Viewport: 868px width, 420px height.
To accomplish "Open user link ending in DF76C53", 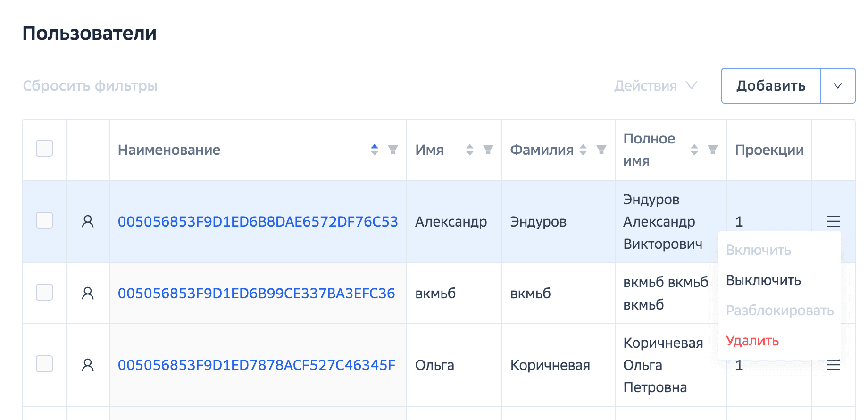I will (x=258, y=222).
